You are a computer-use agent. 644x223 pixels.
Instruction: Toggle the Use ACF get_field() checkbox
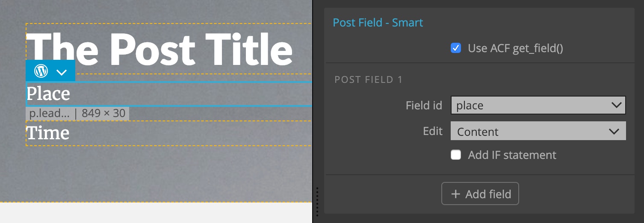pyautogui.click(x=456, y=48)
